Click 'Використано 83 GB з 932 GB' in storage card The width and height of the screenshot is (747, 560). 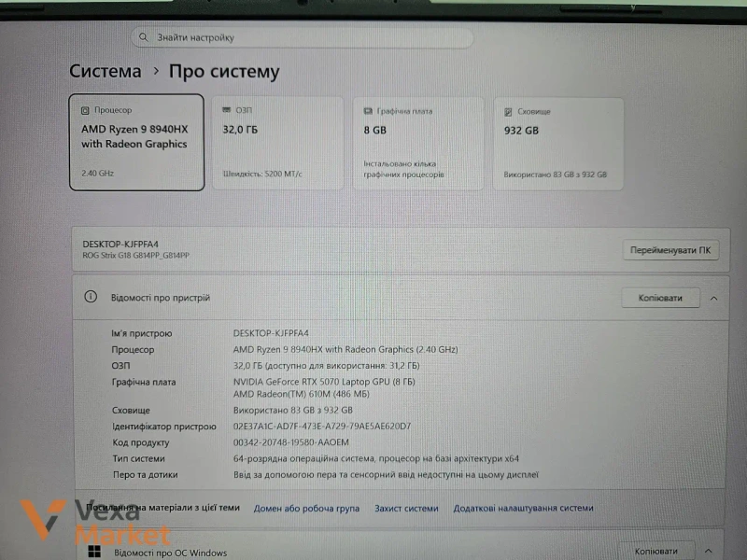pyautogui.click(x=556, y=175)
